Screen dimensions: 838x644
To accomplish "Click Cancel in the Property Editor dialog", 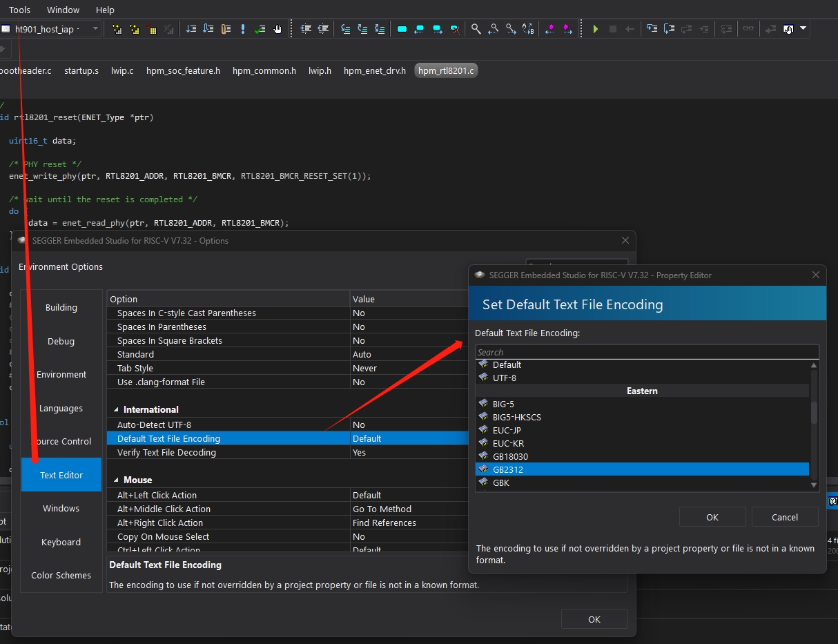I will click(785, 517).
